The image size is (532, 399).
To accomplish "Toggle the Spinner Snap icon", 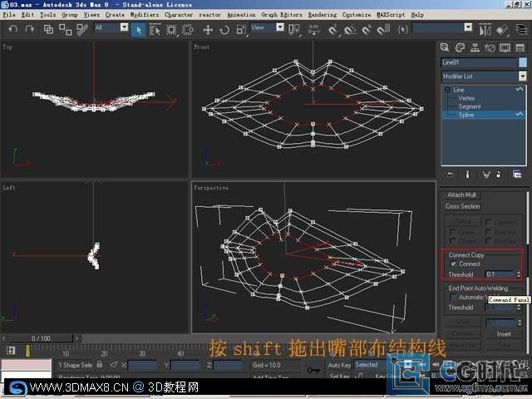I will 383,30.
